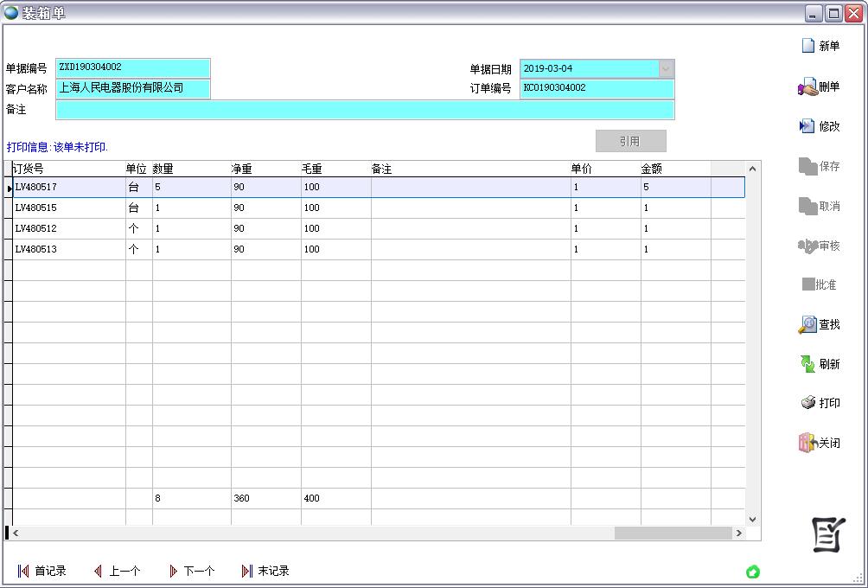Print the packing list with 打印
The width and height of the screenshot is (868, 588).
807,403
